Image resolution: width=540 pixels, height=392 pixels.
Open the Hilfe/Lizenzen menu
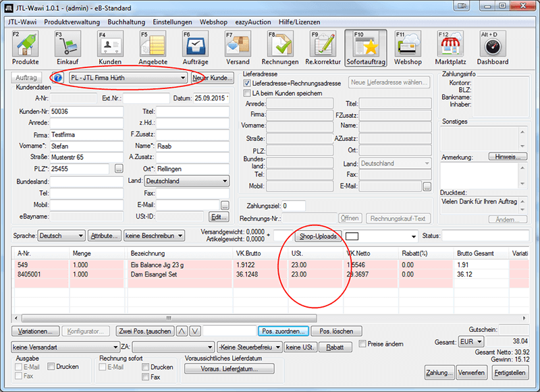pyautogui.click(x=299, y=22)
